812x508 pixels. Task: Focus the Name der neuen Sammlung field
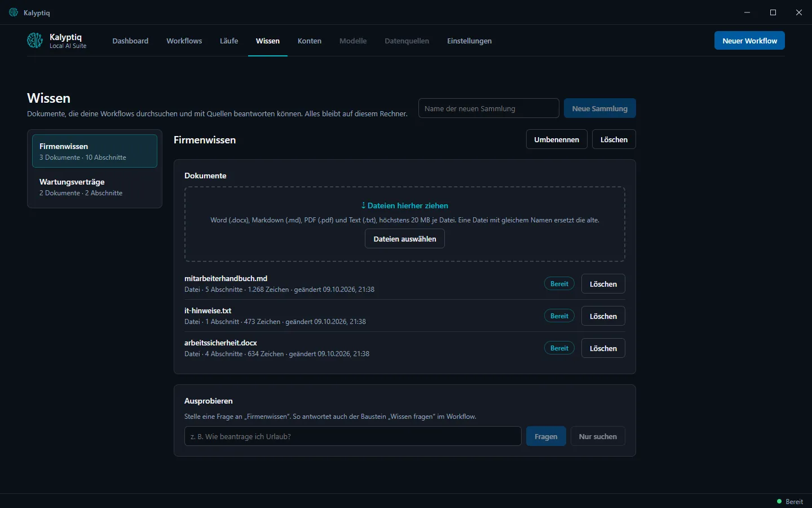(x=489, y=108)
